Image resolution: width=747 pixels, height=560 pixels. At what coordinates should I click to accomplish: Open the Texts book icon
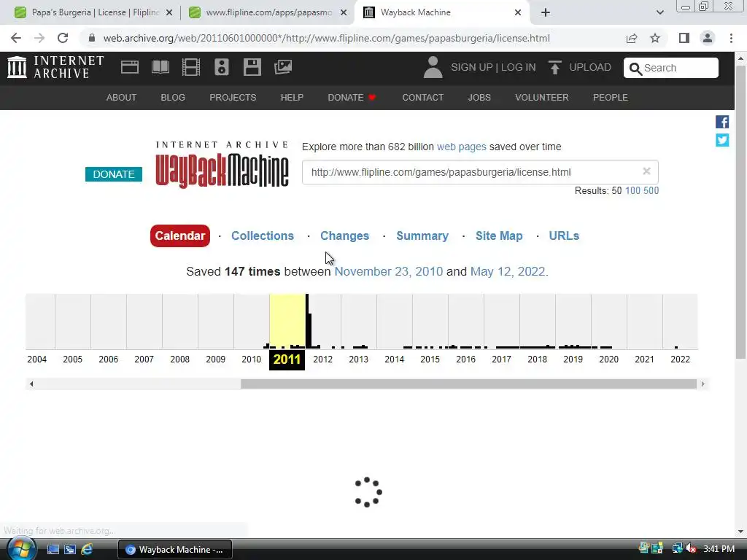160,67
